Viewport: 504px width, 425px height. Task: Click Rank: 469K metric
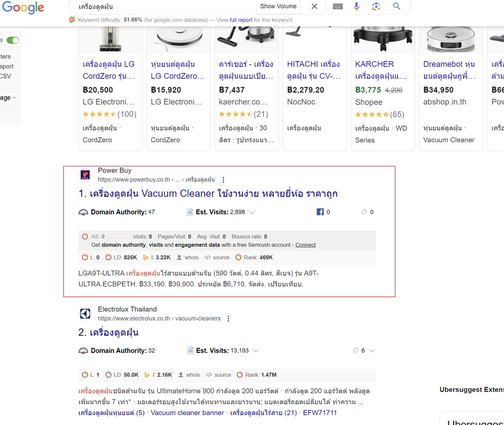254,257
